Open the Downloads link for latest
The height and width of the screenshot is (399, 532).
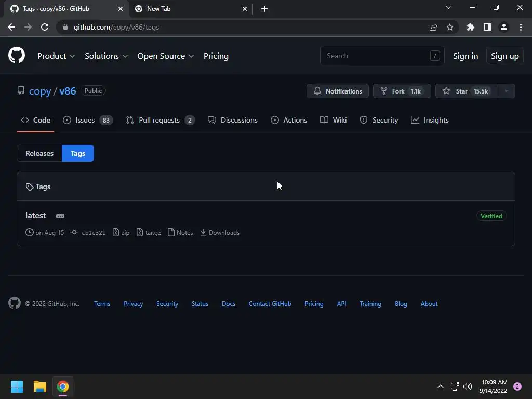[220, 233]
